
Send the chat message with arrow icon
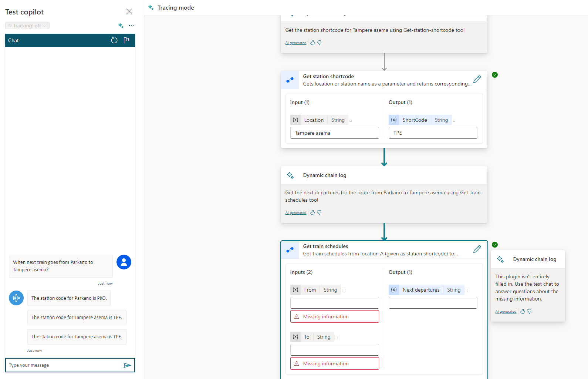127,365
